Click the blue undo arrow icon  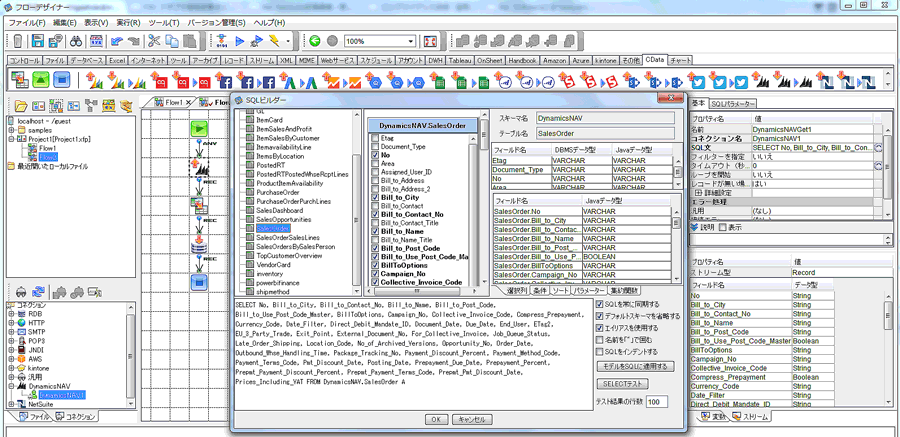pyautogui.click(x=117, y=41)
